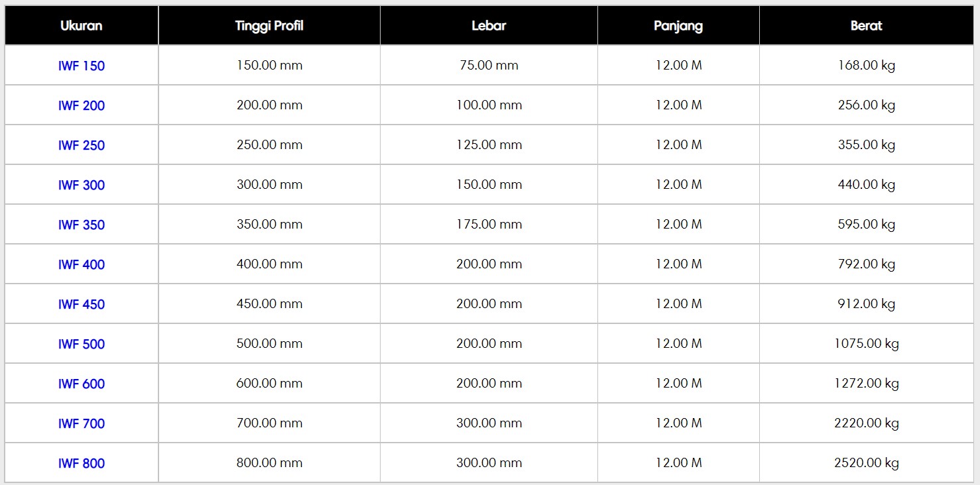This screenshot has height=485, width=980.
Task: Select the IWF 300 link
Action: 82,185
